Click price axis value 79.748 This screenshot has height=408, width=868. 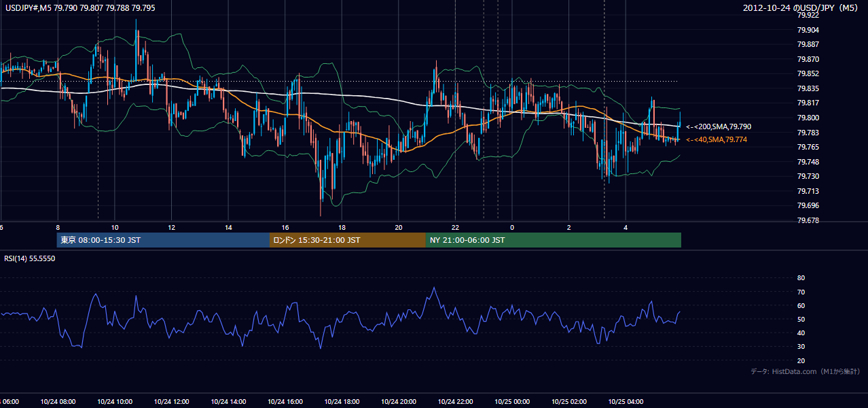pos(808,162)
